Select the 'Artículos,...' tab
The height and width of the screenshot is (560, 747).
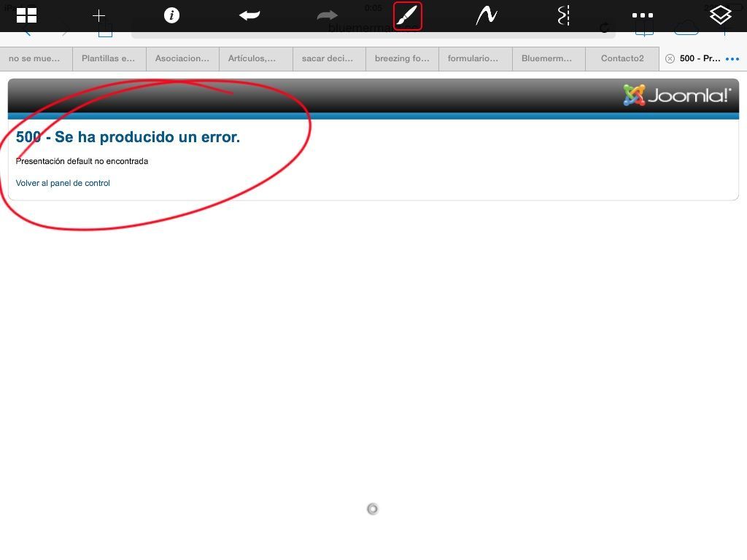[x=256, y=58]
